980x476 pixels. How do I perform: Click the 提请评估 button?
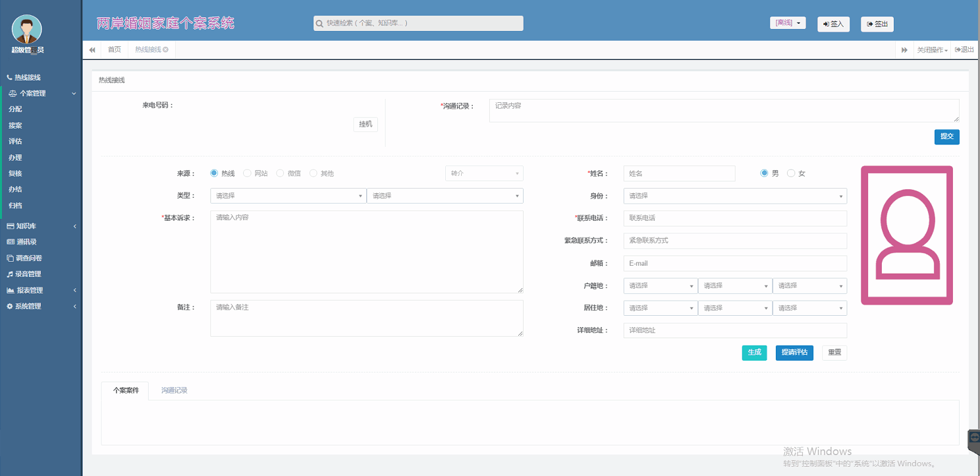(794, 353)
